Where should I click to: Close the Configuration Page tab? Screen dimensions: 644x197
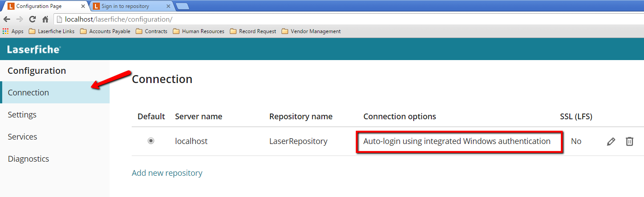coord(83,6)
